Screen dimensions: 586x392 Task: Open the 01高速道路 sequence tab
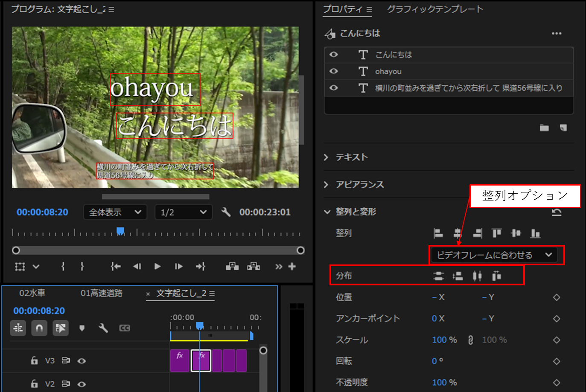(102, 293)
